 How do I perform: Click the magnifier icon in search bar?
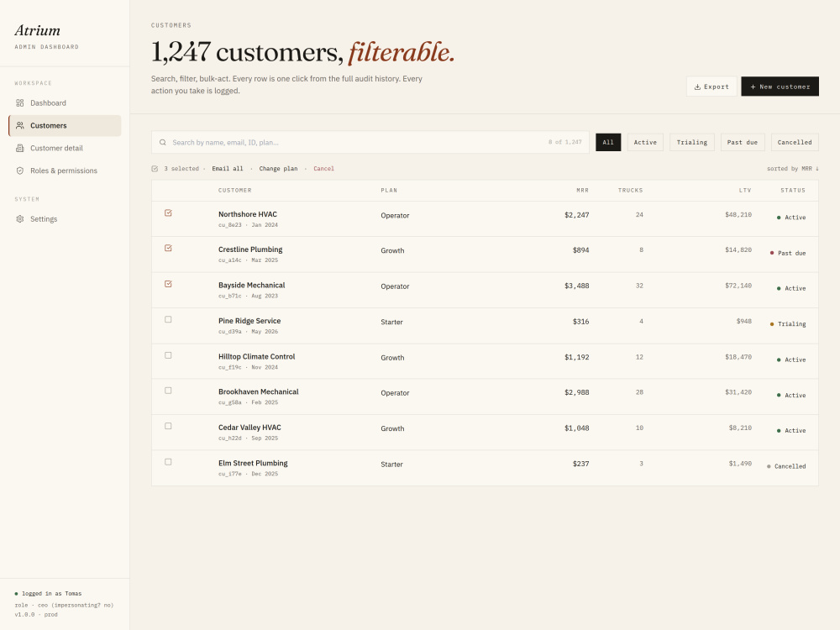(x=163, y=143)
